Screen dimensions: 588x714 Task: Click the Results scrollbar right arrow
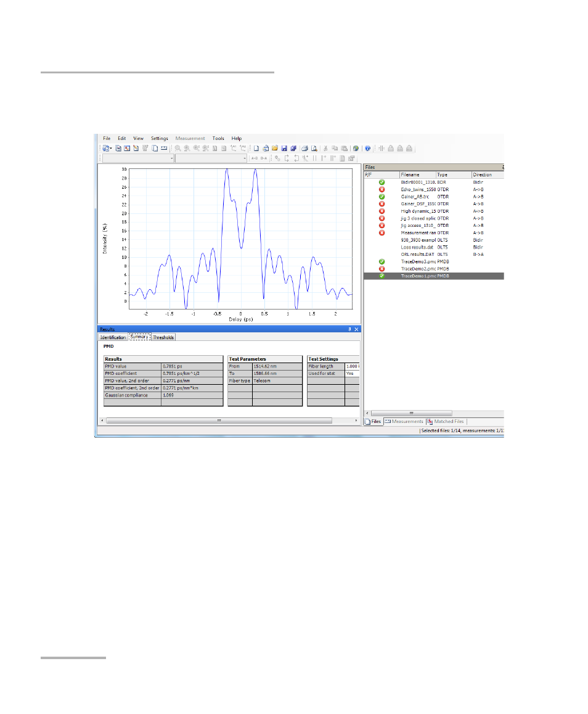pos(356,421)
